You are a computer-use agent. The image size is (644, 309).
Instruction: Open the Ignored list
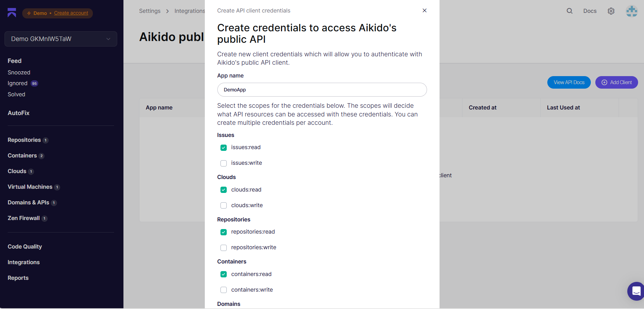[17, 83]
